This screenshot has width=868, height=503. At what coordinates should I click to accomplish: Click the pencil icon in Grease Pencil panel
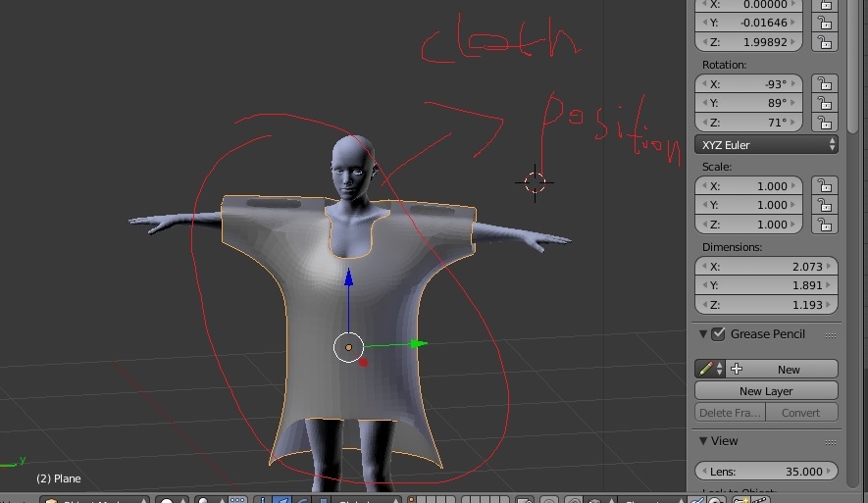coord(705,369)
